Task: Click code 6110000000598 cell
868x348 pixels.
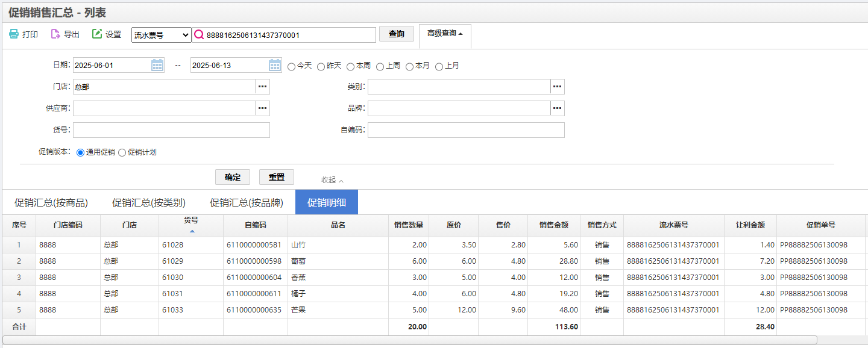Action: (256, 261)
